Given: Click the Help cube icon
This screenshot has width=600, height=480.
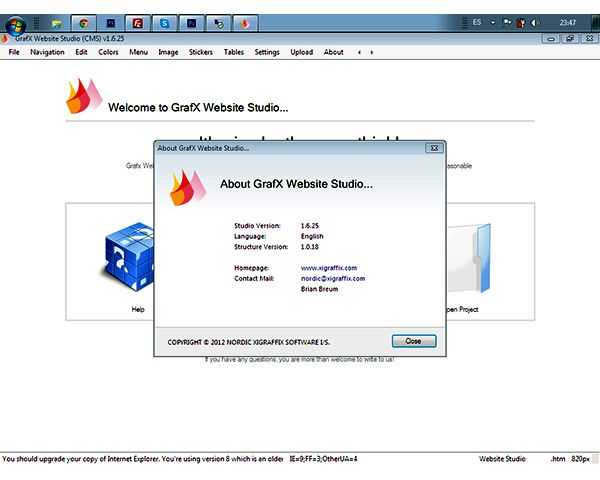Looking at the screenshot, I should pyautogui.click(x=129, y=257).
